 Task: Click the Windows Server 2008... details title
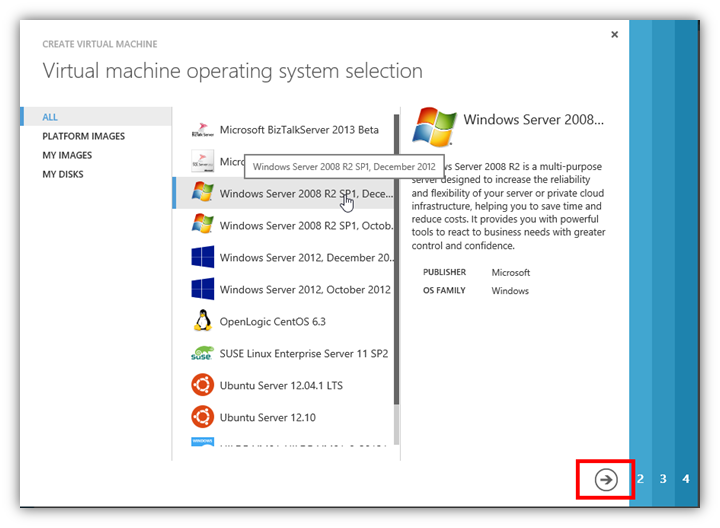pyautogui.click(x=534, y=120)
